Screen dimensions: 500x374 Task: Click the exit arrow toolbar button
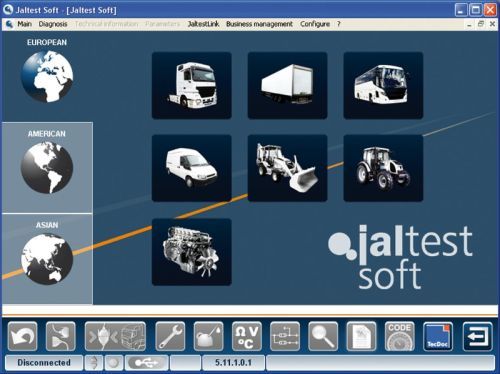(x=477, y=336)
